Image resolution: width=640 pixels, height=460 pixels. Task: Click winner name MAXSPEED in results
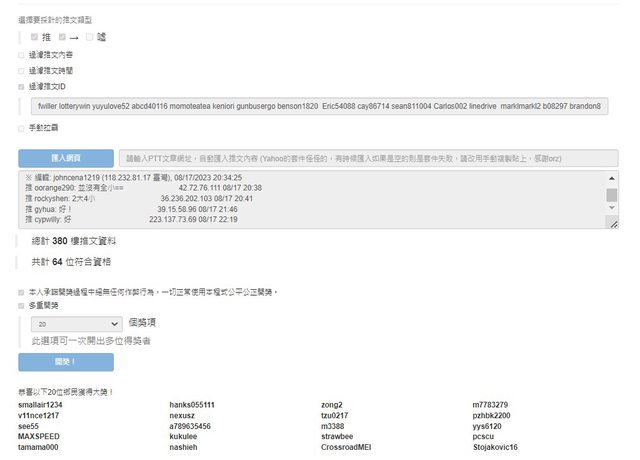tap(39, 437)
